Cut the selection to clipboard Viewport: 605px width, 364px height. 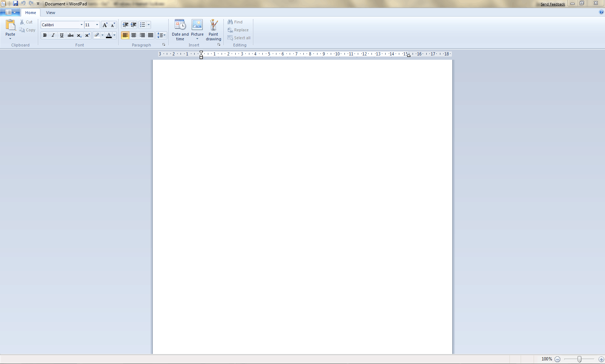point(26,22)
